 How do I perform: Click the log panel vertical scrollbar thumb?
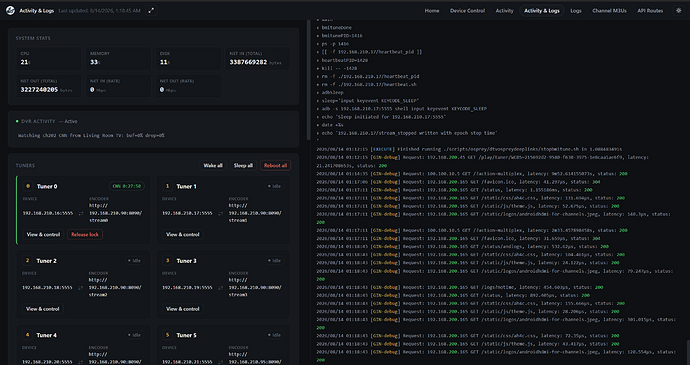coord(687,351)
